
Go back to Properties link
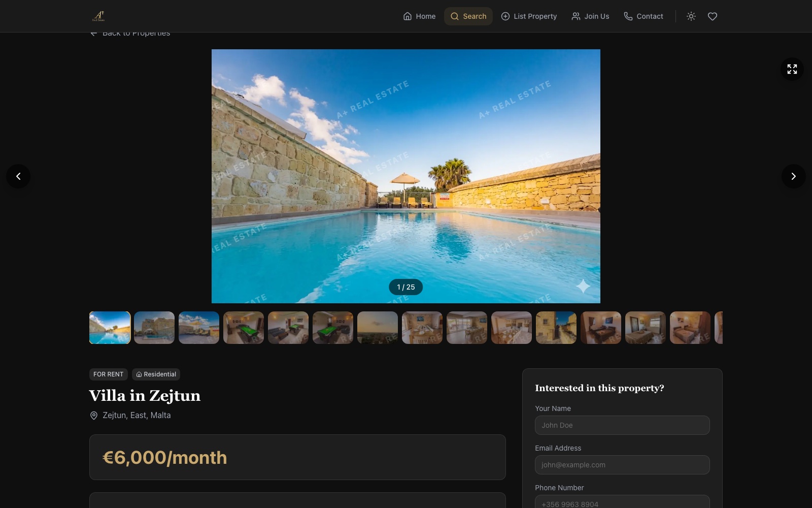point(130,34)
